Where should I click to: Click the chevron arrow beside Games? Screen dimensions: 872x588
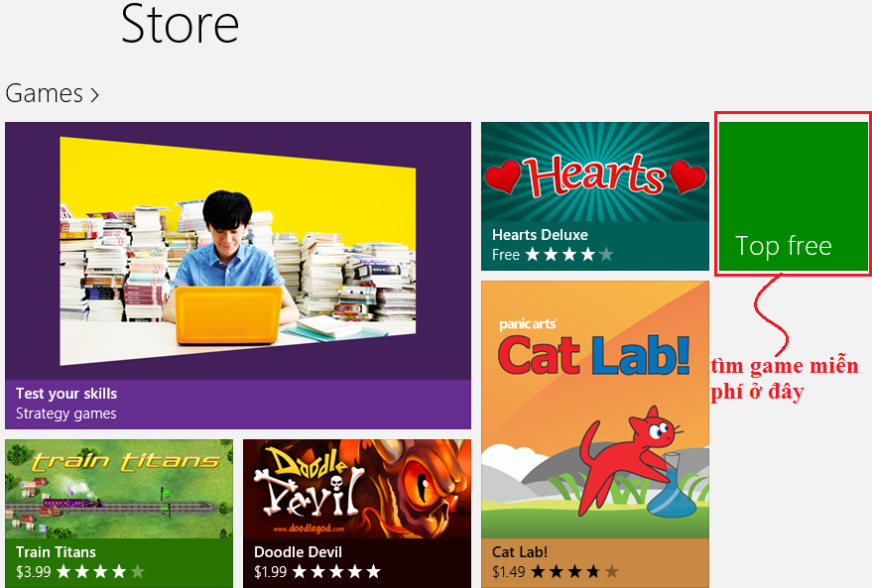point(94,95)
